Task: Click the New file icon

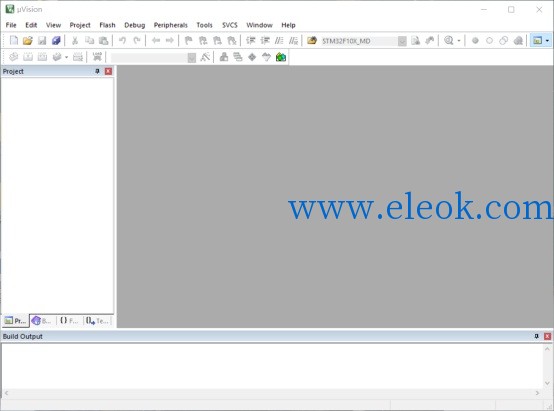Action: click(14, 41)
